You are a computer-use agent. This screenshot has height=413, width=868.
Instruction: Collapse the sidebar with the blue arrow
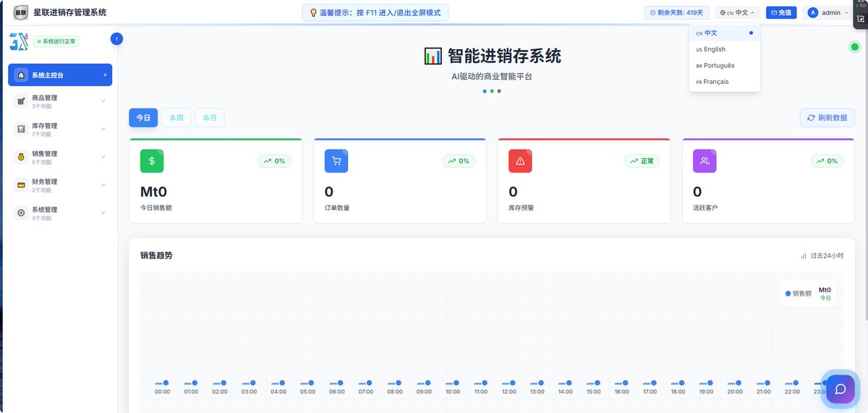(116, 39)
